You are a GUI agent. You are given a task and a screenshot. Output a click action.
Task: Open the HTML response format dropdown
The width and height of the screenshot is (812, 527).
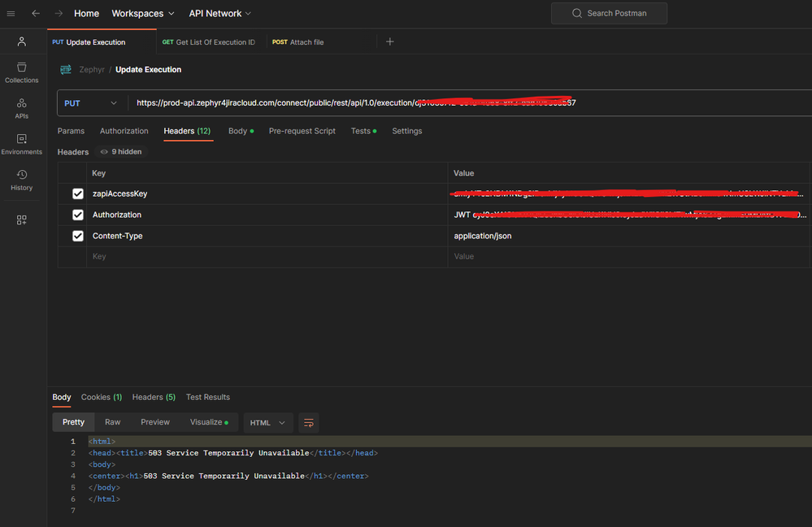pyautogui.click(x=267, y=423)
